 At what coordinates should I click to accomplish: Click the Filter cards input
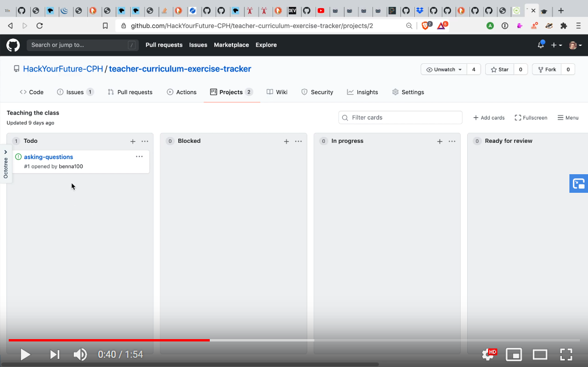[400, 117]
